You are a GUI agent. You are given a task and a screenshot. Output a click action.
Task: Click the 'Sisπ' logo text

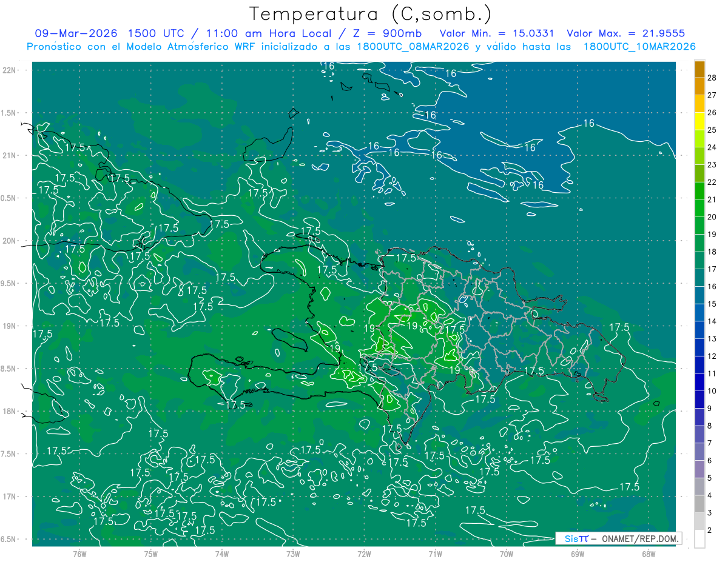tap(576, 538)
